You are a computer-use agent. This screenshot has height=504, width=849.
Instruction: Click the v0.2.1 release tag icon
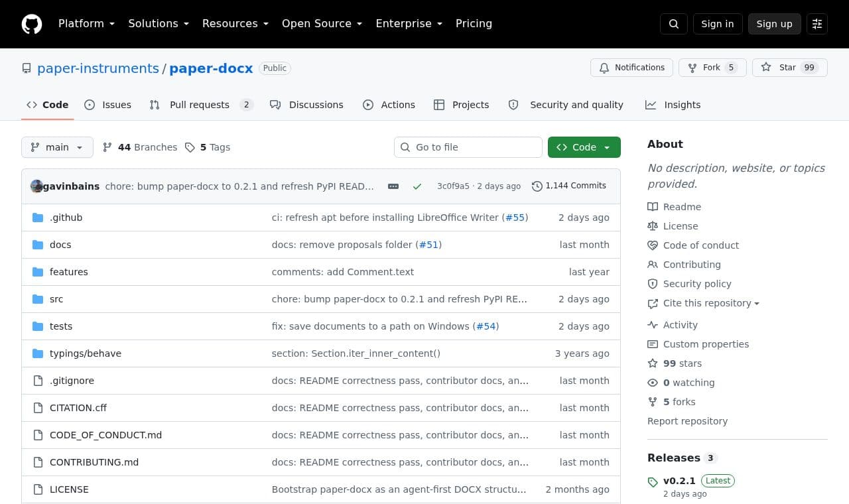click(653, 482)
